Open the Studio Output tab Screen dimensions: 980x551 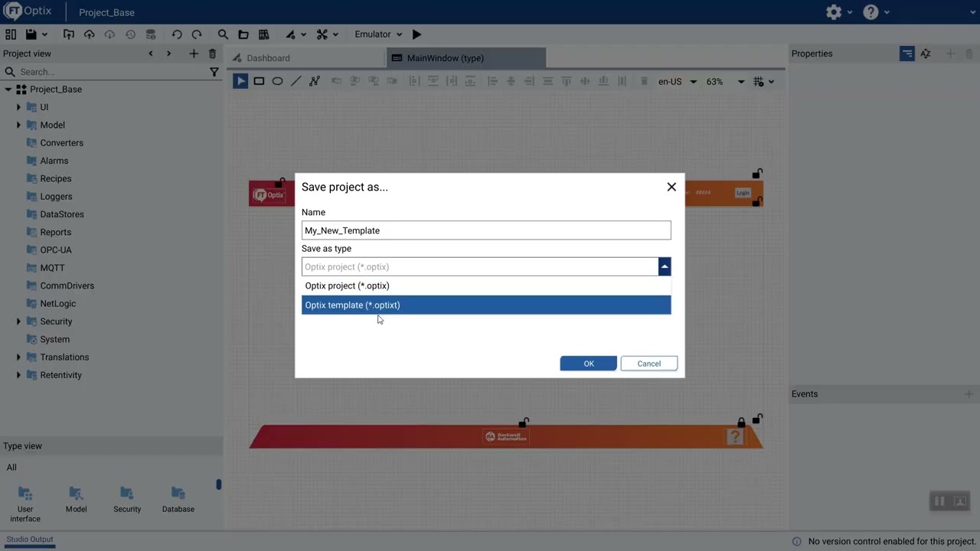point(30,540)
